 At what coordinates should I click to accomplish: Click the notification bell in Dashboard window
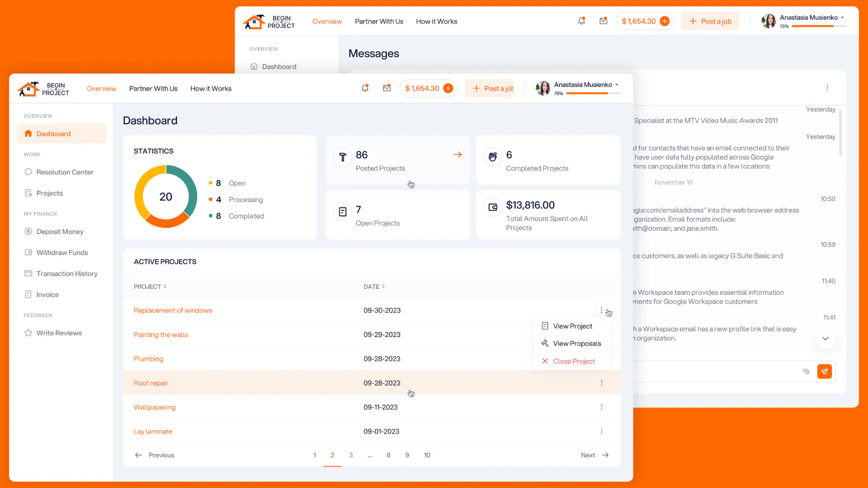(x=365, y=89)
